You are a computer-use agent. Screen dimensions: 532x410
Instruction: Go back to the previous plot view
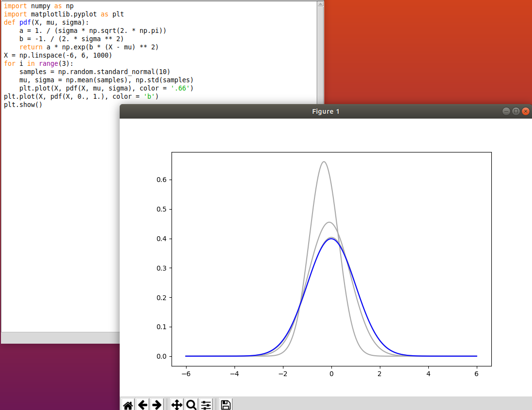pos(142,405)
